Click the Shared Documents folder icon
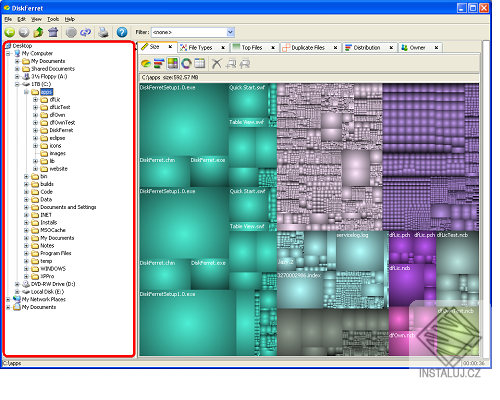This screenshot has height=400, width=500. [26, 69]
